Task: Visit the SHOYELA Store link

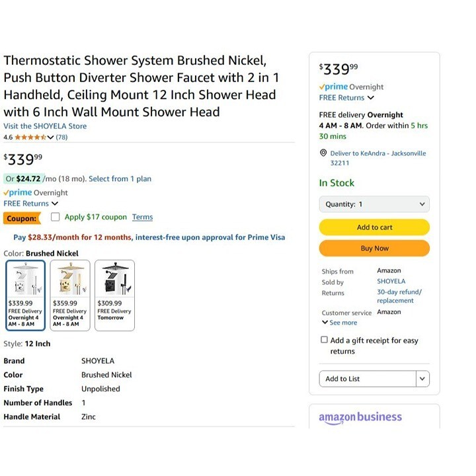Action: [x=45, y=126]
